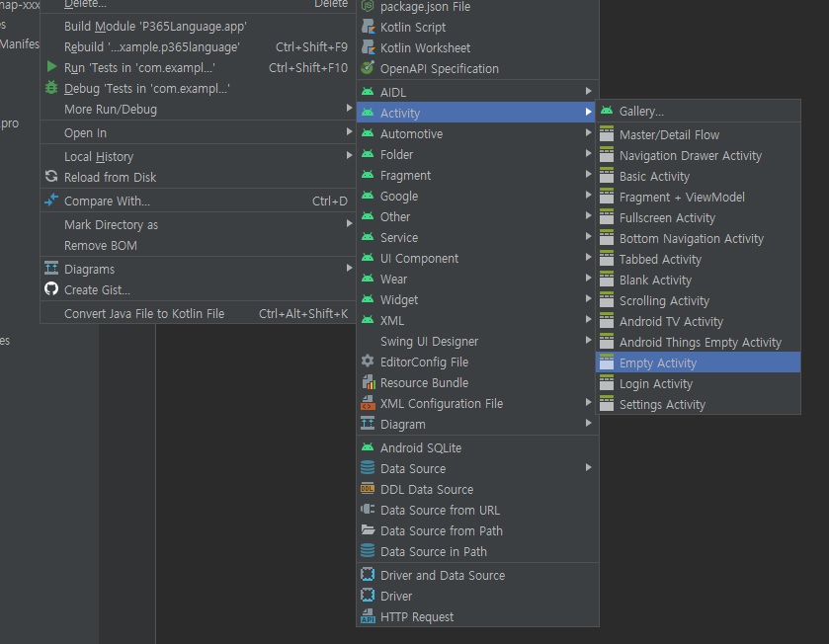Click the Android SQLite android icon
829x644 pixels.
(x=368, y=446)
